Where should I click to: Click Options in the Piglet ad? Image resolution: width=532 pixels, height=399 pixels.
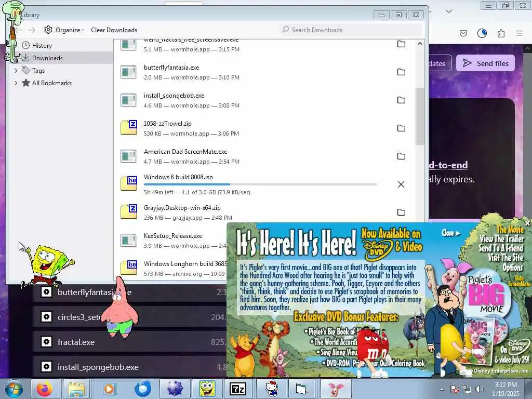(513, 268)
